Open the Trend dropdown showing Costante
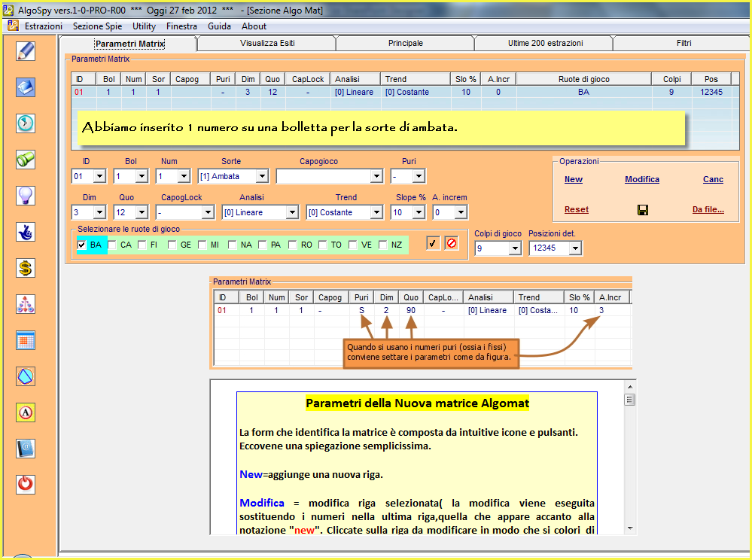752x560 pixels. pyautogui.click(x=376, y=212)
